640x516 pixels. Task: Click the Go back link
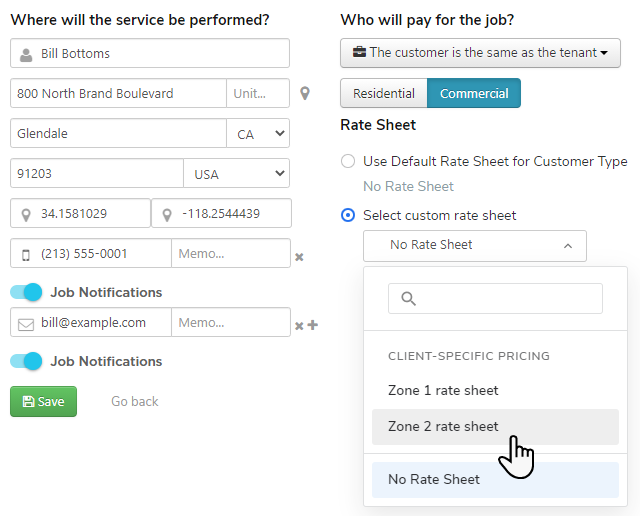pyautogui.click(x=135, y=401)
